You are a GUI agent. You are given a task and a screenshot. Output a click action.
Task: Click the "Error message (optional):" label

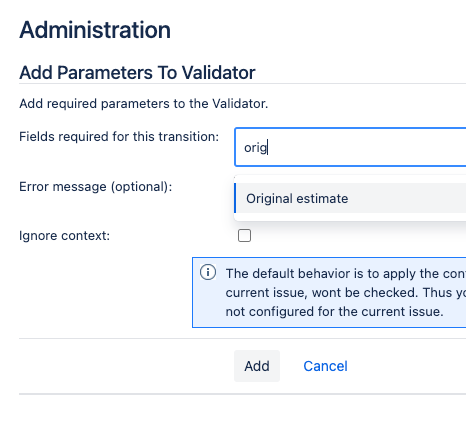96,187
